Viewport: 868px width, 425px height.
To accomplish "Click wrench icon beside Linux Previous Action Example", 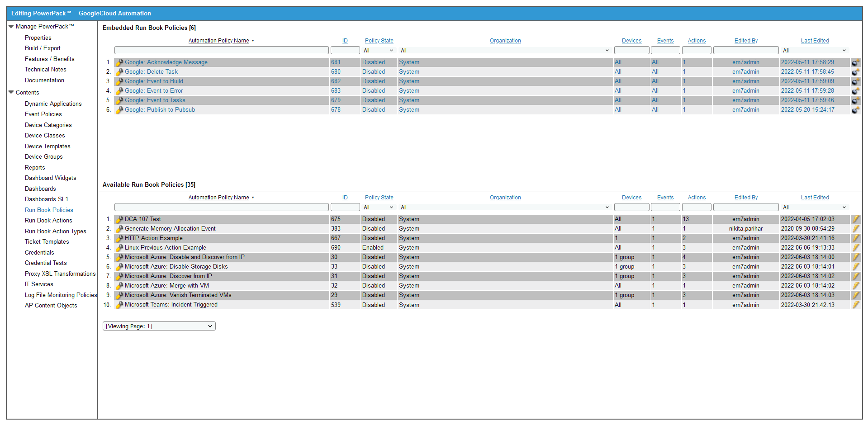I will coord(119,248).
